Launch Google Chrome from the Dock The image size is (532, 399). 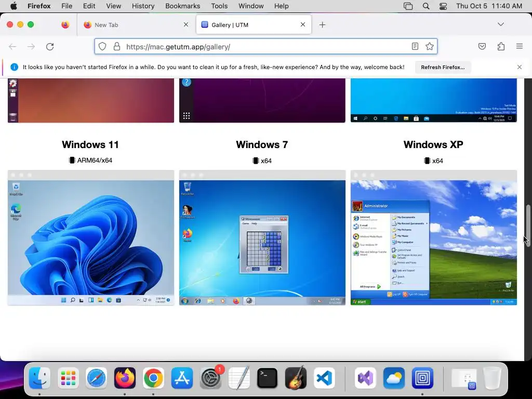coord(153,378)
